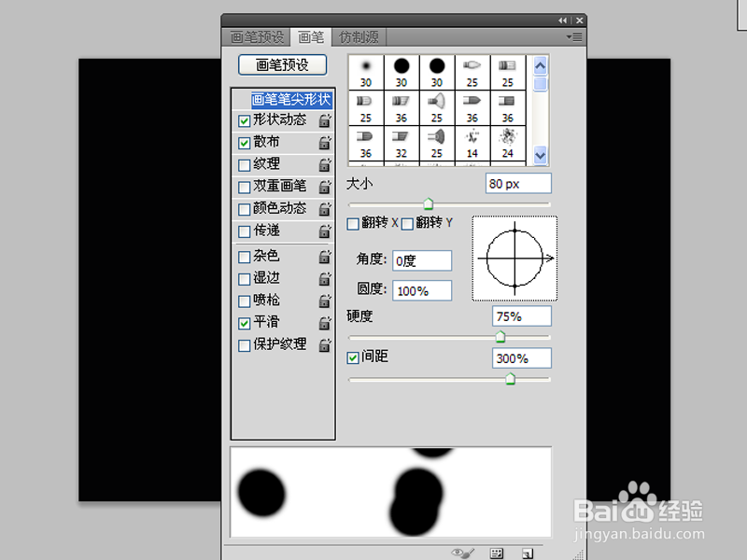This screenshot has width=747, height=560.
Task: Select the 14 spatter brush thumbnail
Action: pyautogui.click(x=472, y=143)
